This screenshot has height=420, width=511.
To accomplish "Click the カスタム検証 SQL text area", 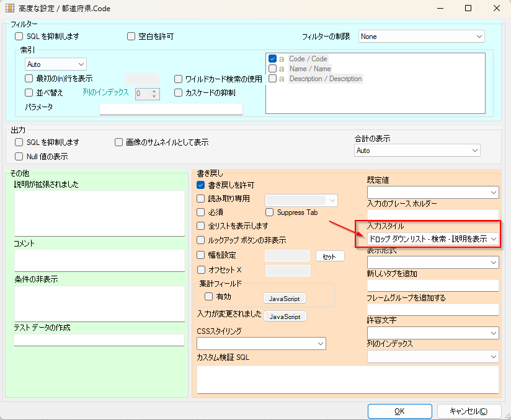I will (x=348, y=380).
